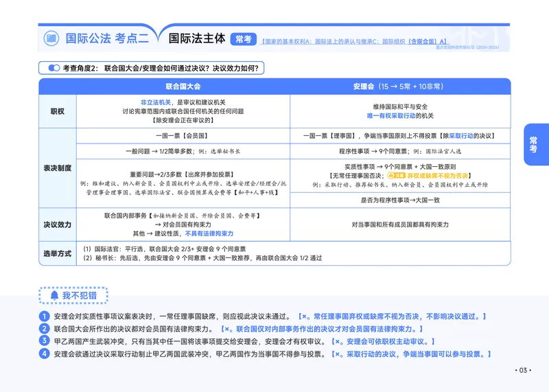Viewport: 549px width, 392px height.
Task: Select numbered circle 2 before 联合国大会所作出的决议
Action: (x=44, y=329)
